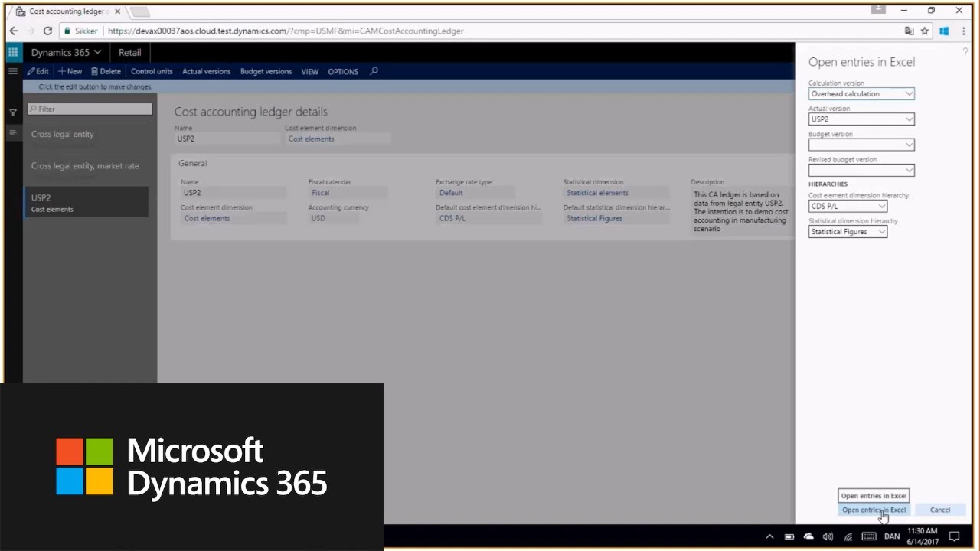
Task: Bookmark this page with the star icon
Action: (x=925, y=31)
